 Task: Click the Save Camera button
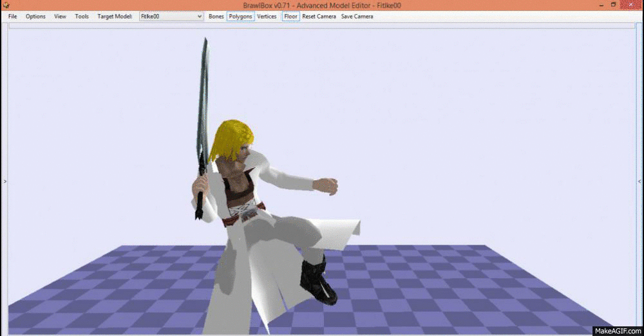click(357, 16)
